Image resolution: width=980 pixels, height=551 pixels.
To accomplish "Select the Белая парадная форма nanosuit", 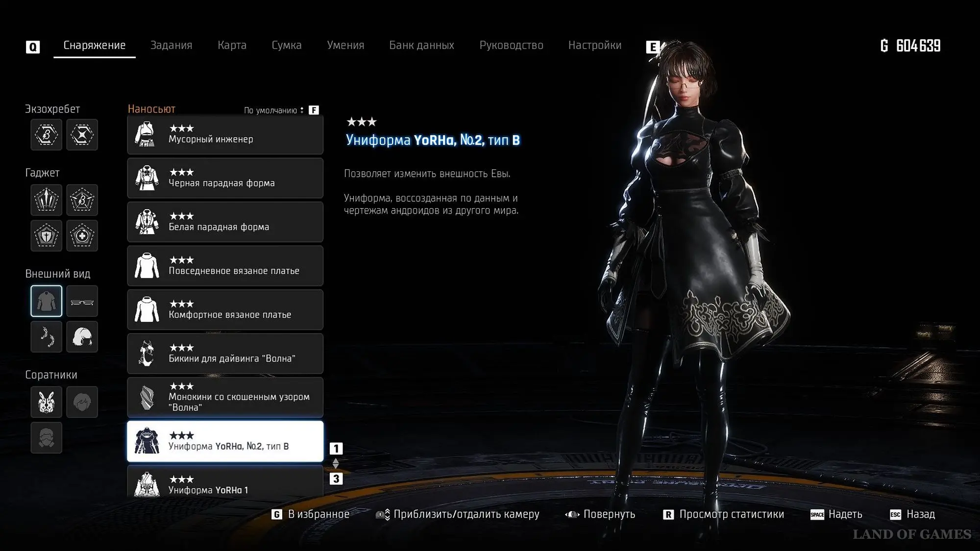I will pos(225,222).
